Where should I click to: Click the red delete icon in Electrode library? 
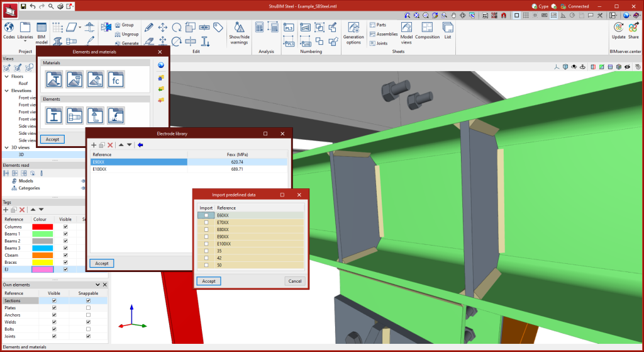click(110, 145)
